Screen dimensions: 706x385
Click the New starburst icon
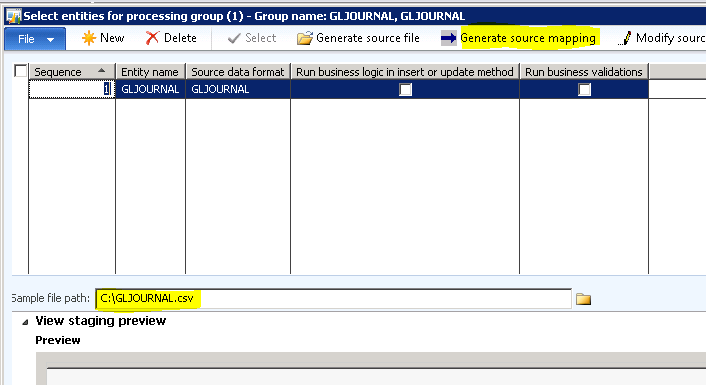[x=89, y=38]
